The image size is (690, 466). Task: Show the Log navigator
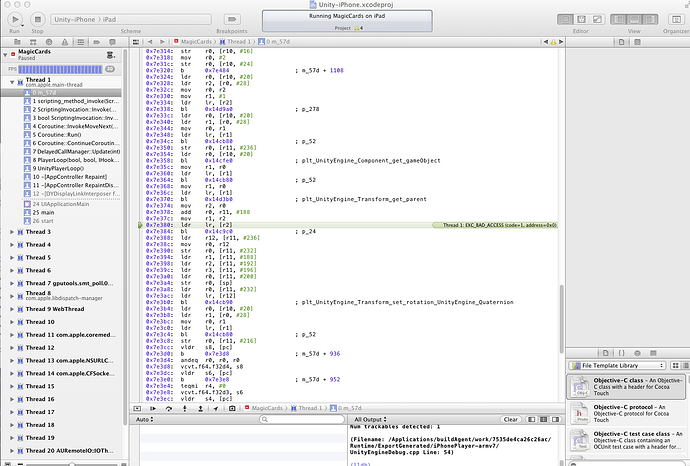coord(112,42)
